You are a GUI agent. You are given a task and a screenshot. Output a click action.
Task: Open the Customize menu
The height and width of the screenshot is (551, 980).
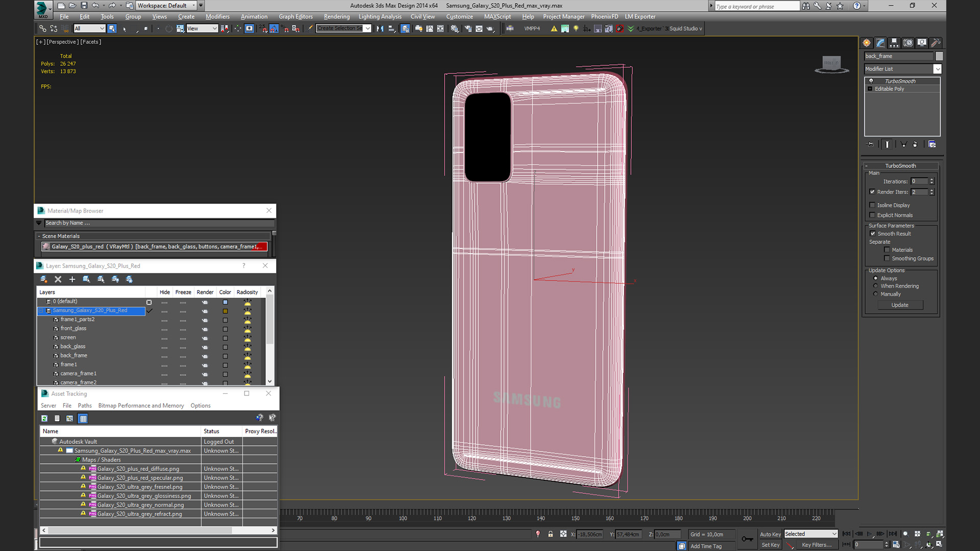pyautogui.click(x=459, y=17)
